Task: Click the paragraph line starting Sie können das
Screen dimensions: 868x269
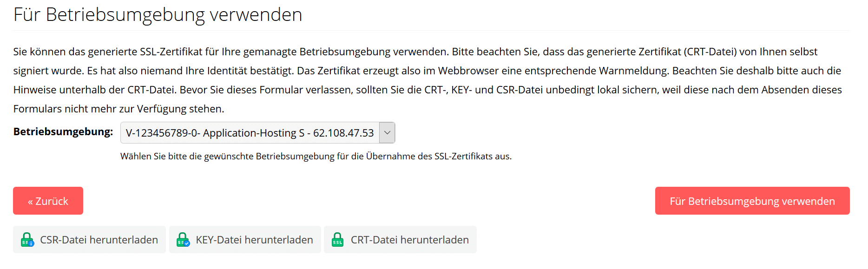Action: pyautogui.click(x=415, y=52)
